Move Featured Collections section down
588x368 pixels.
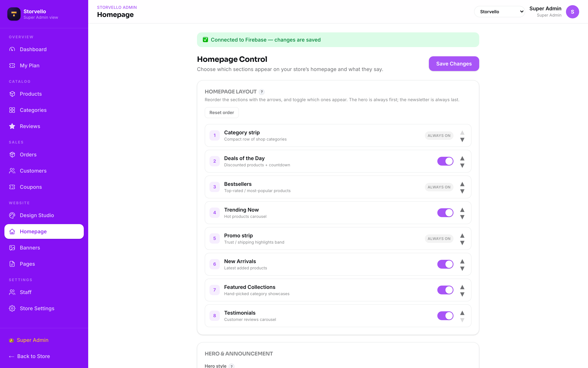(x=462, y=295)
